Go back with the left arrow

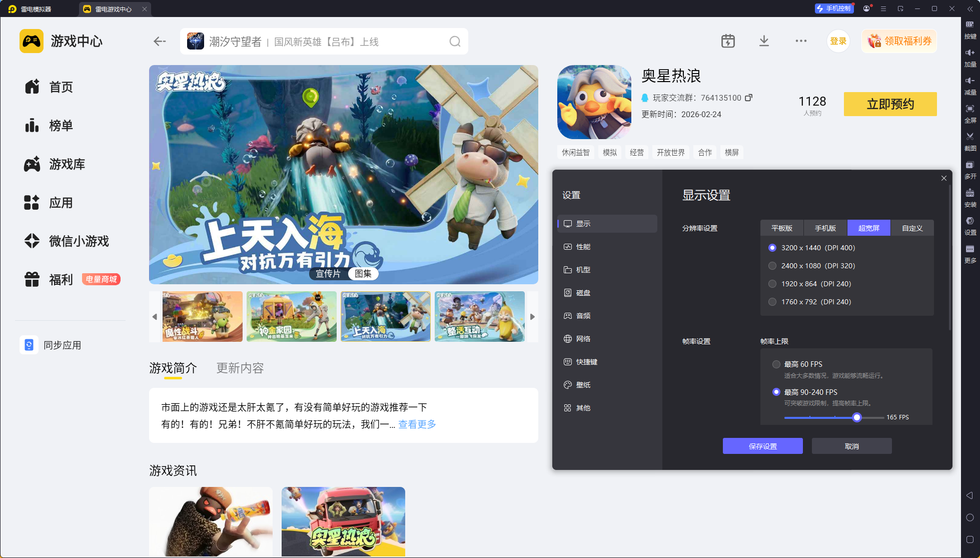(160, 42)
